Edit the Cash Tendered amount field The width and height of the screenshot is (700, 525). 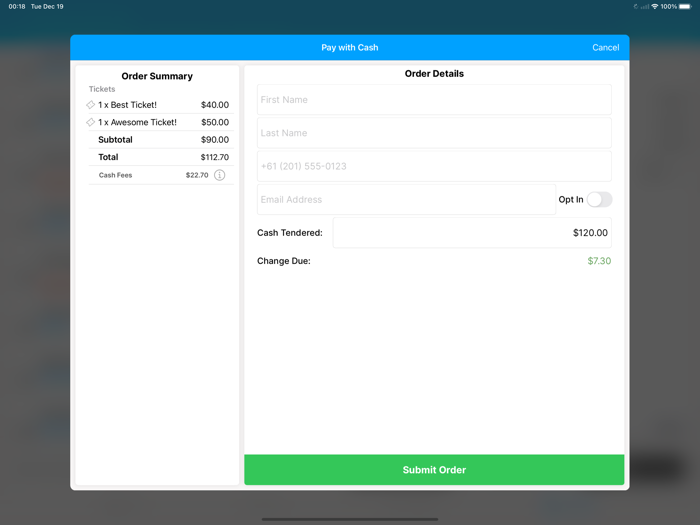pos(472,233)
